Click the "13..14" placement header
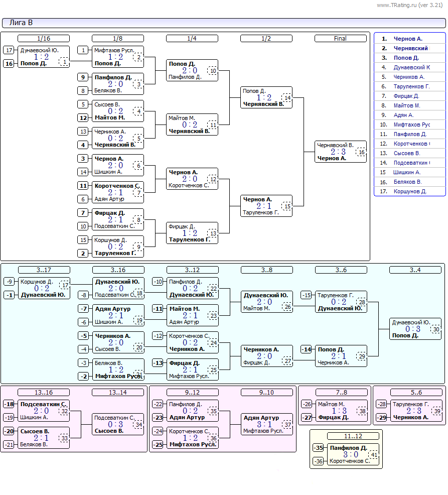Image resolution: width=448 pixels, height=495 pixels. click(118, 393)
